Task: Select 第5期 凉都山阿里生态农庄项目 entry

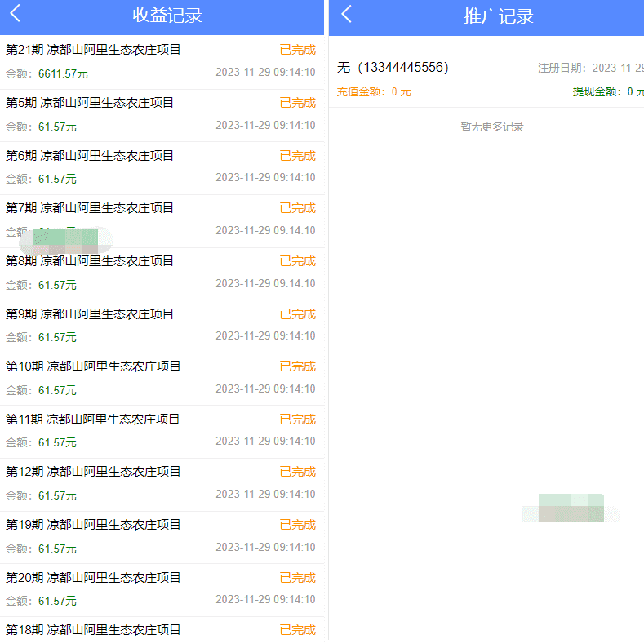Action: (x=90, y=103)
